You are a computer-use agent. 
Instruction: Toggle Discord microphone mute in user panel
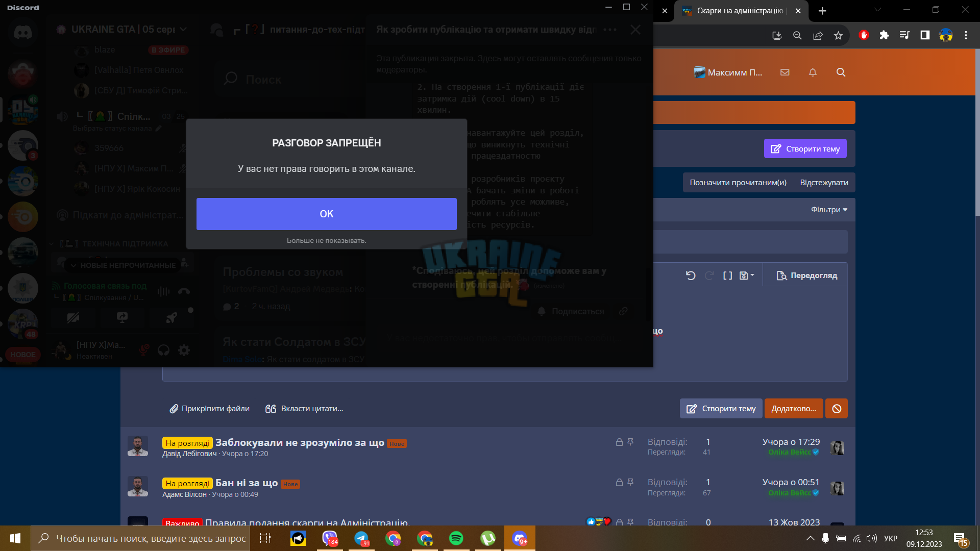coord(144,350)
